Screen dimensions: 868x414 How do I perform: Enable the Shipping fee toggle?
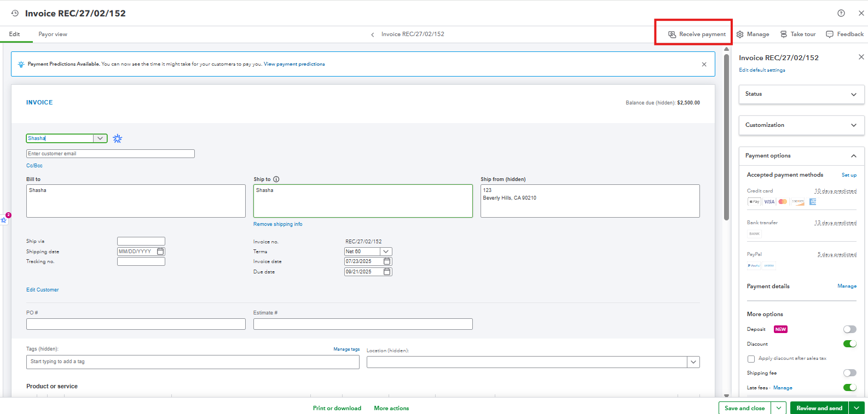(x=850, y=373)
